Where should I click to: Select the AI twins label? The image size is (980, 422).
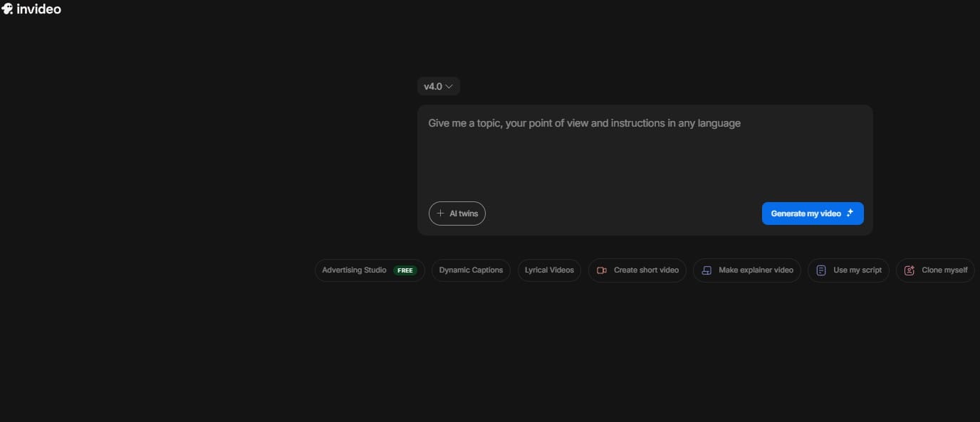click(x=464, y=213)
